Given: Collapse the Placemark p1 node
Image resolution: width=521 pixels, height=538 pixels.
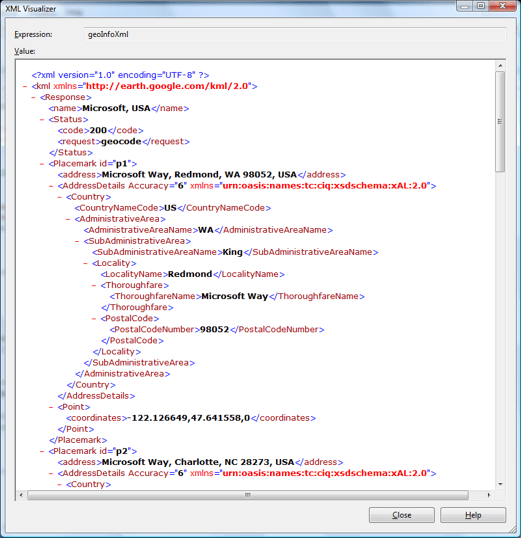Looking at the screenshot, I should click(42, 164).
